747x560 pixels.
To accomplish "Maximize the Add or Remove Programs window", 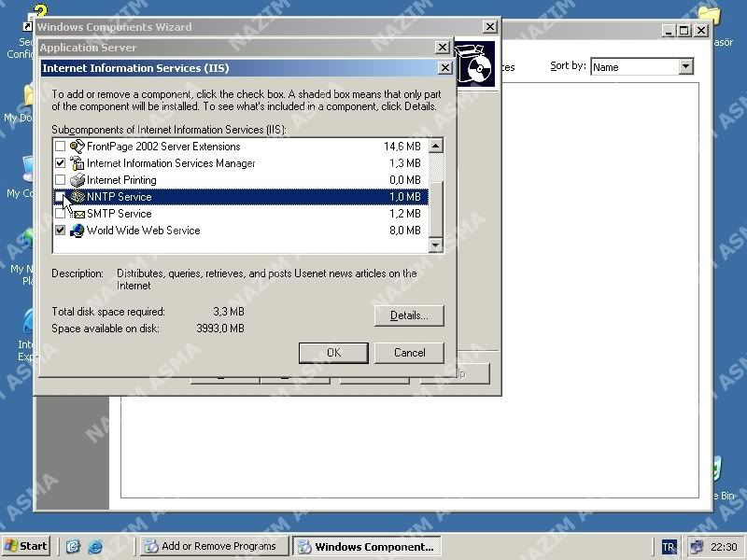I will (x=684, y=31).
